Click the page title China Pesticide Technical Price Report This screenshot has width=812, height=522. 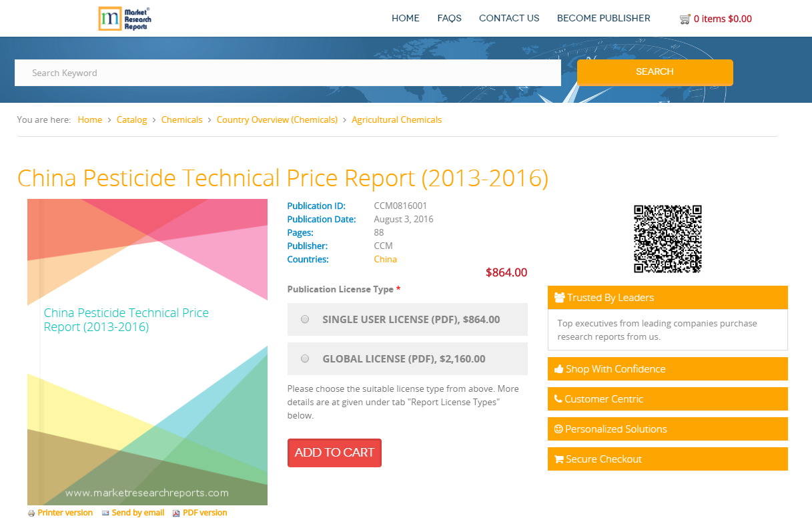pos(283,178)
